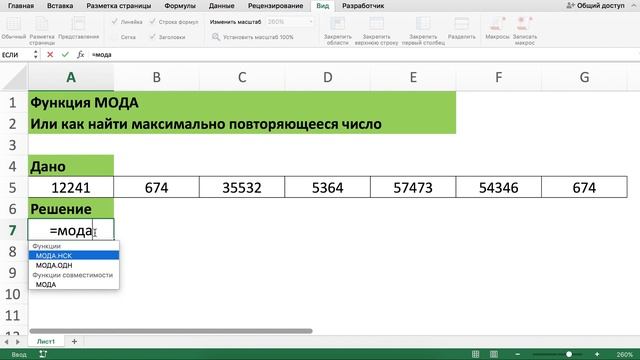Go to previous sheet arrow

(x=7, y=342)
